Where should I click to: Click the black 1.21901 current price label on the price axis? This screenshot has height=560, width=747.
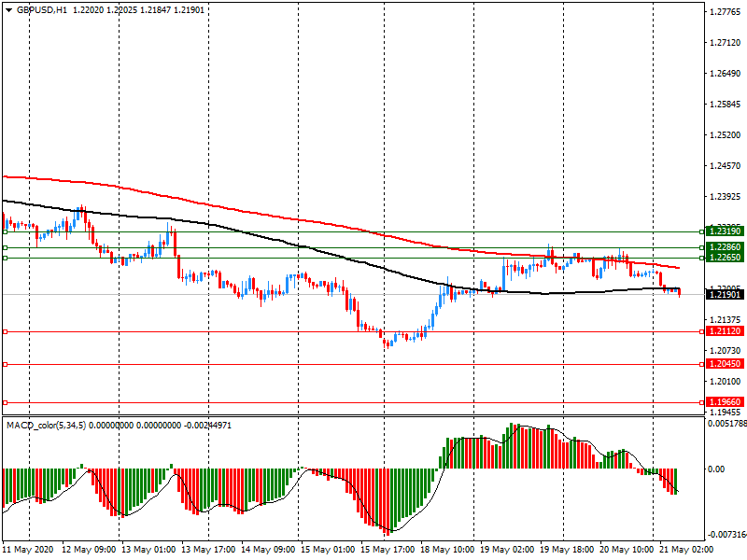pos(725,295)
